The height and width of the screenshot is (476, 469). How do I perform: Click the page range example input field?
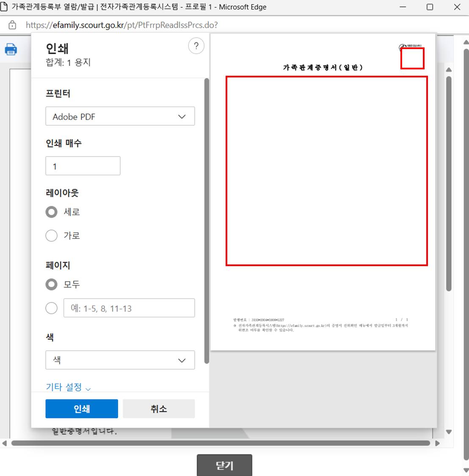(x=129, y=308)
